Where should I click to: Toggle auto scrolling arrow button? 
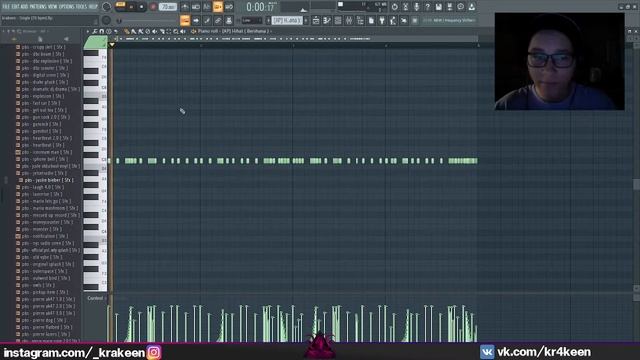[196, 20]
